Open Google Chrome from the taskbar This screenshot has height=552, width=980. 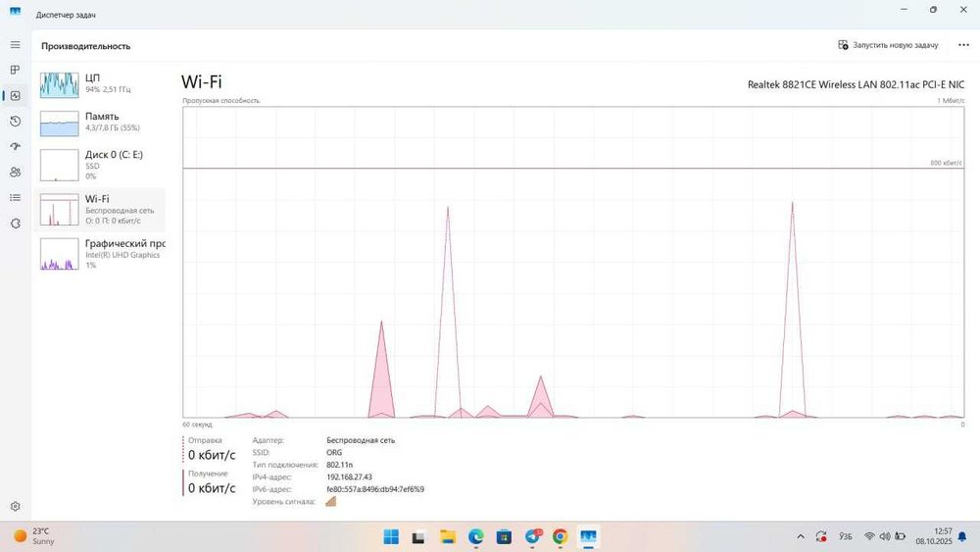tap(560, 537)
